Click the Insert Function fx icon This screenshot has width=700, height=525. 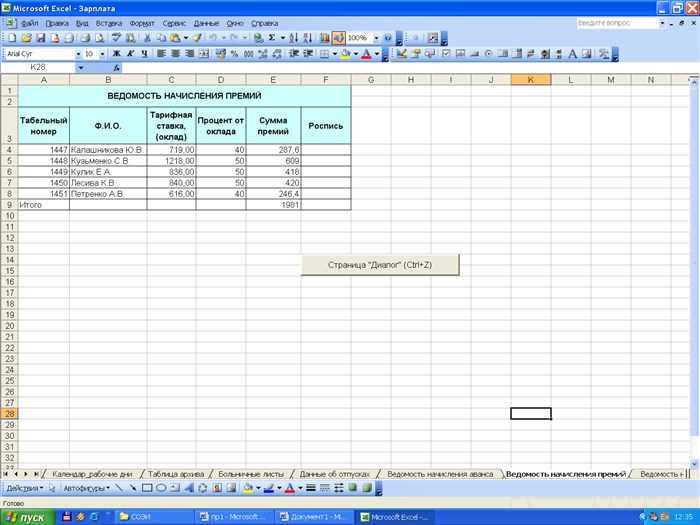(x=117, y=67)
